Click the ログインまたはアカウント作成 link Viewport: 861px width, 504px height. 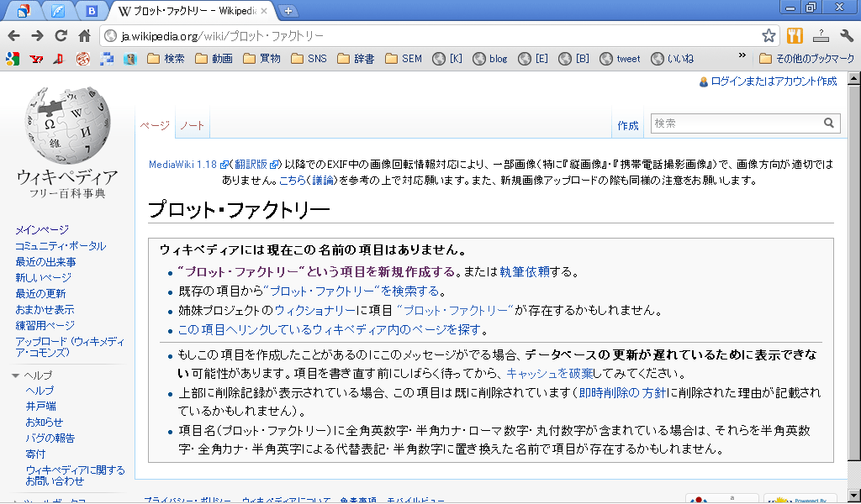[x=774, y=81]
